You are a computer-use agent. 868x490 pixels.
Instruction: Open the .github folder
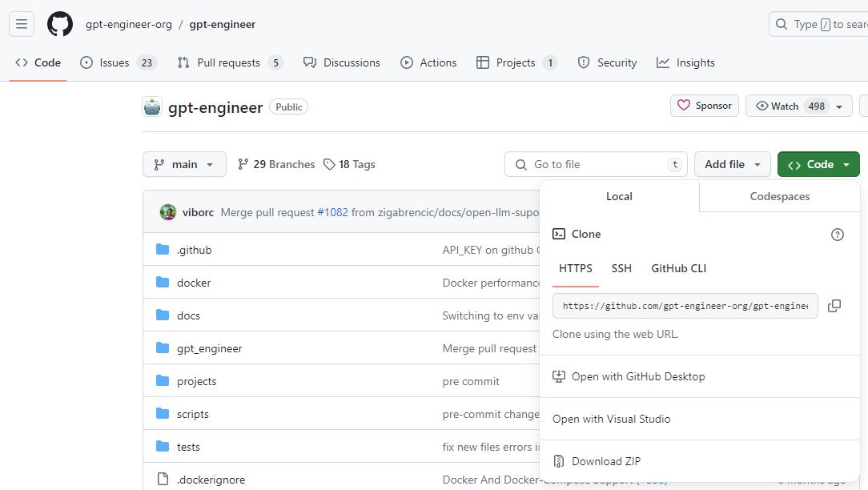[x=194, y=250]
